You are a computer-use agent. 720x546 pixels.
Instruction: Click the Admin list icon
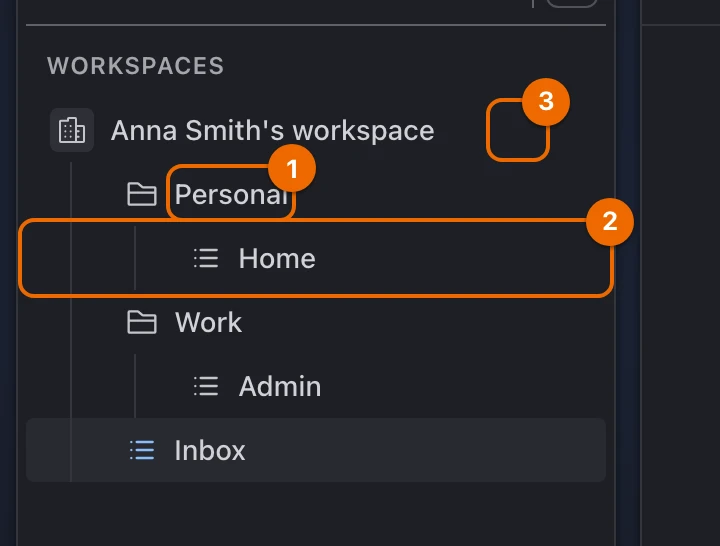(206, 386)
